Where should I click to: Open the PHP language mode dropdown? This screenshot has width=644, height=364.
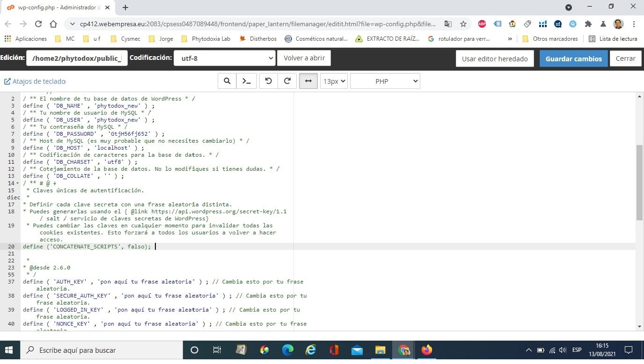point(385,81)
